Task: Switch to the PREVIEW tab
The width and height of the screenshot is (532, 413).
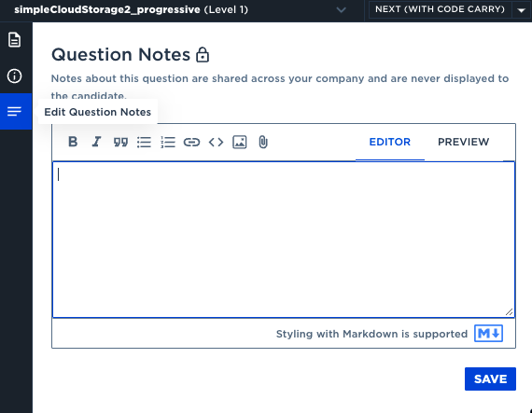Action: click(x=464, y=142)
